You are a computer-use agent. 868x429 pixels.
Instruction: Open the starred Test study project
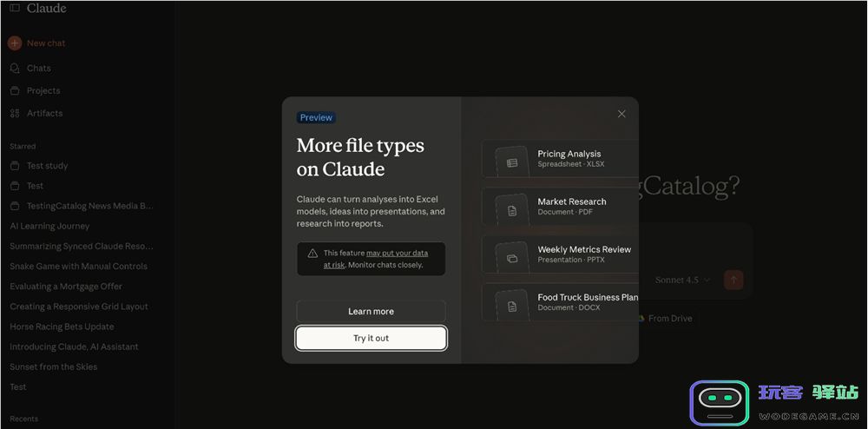[47, 166]
